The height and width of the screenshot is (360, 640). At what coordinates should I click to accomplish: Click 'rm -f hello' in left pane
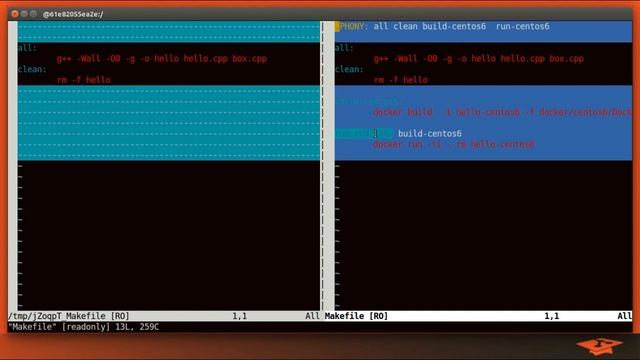point(84,80)
